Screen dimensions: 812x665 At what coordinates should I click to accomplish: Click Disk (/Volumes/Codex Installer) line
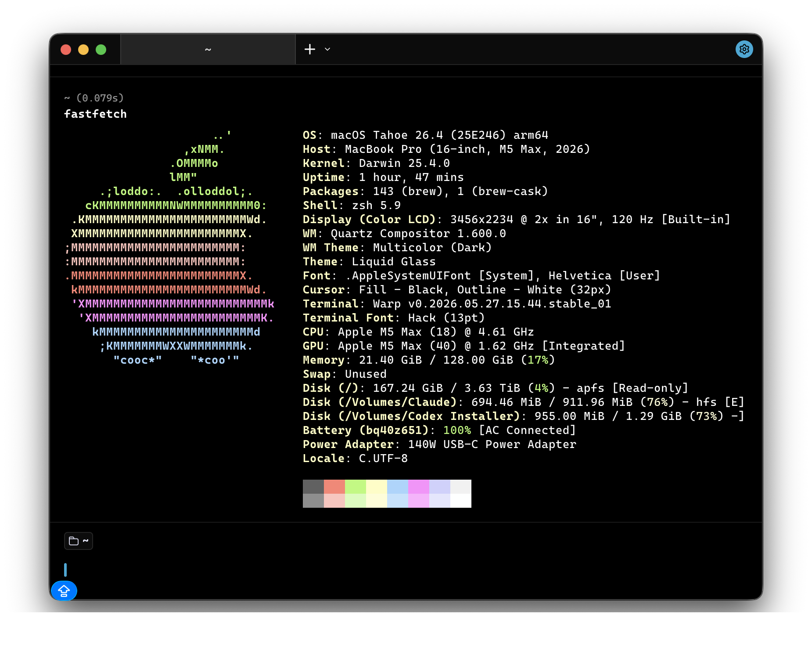[x=524, y=416]
